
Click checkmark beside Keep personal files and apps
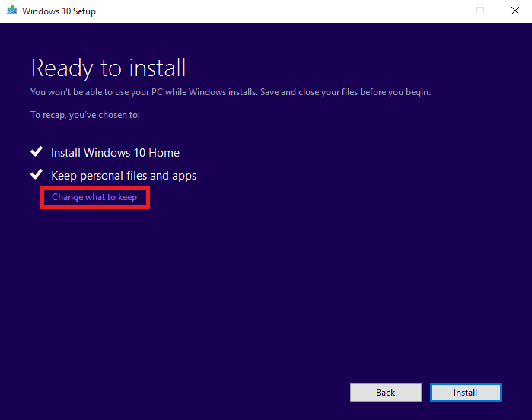(37, 174)
